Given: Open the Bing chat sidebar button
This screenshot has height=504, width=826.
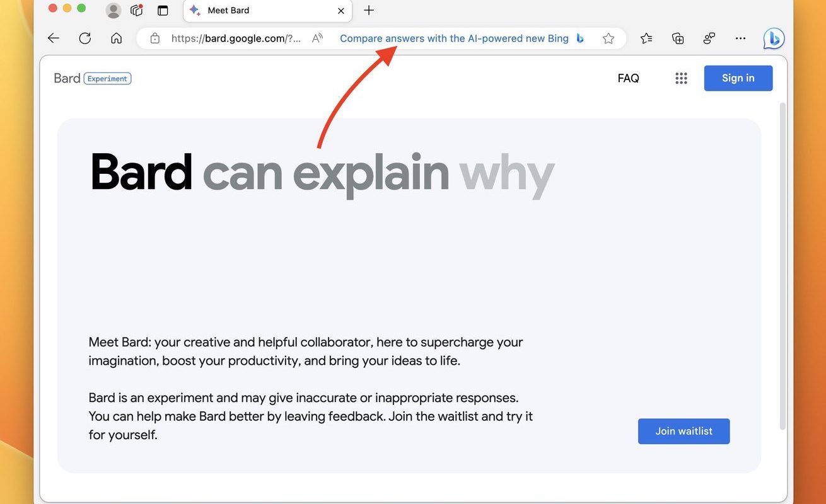Looking at the screenshot, I should (x=774, y=38).
